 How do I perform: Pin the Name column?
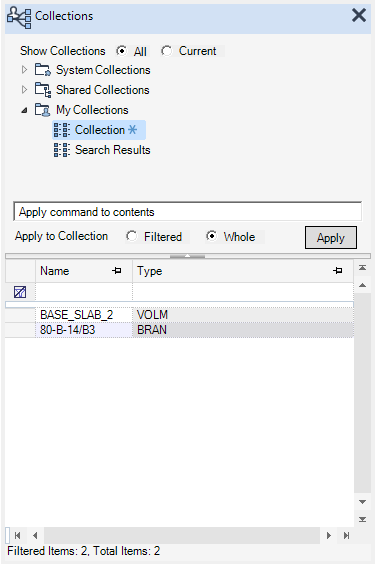116,270
